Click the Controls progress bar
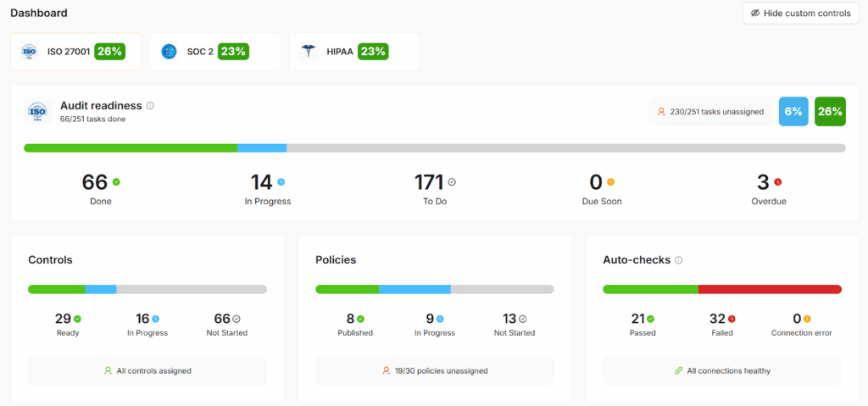The image size is (868, 406). pos(147,289)
